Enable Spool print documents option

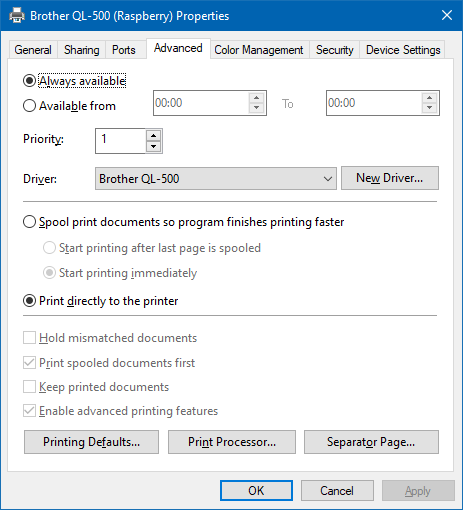point(29,222)
